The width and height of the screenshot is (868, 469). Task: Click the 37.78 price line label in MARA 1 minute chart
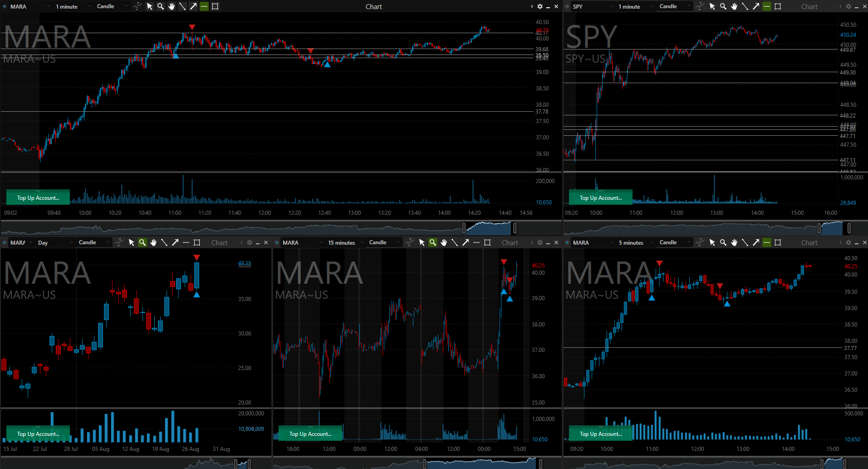pos(542,112)
